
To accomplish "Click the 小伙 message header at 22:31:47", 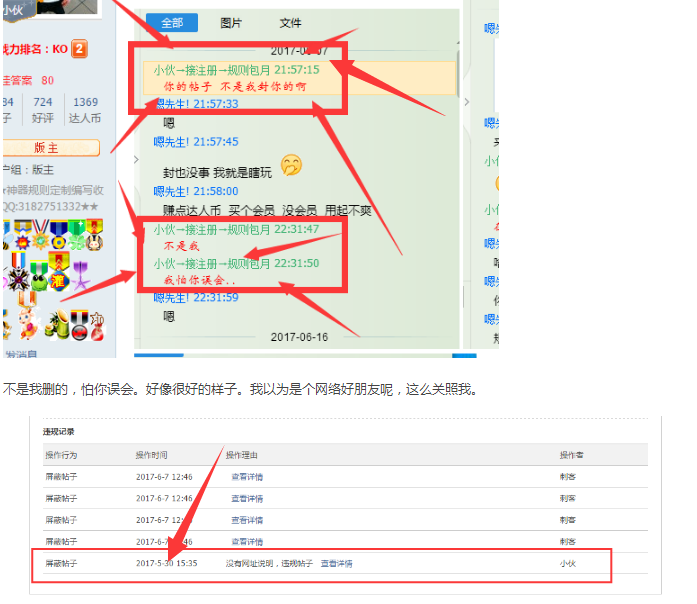I will [x=236, y=229].
